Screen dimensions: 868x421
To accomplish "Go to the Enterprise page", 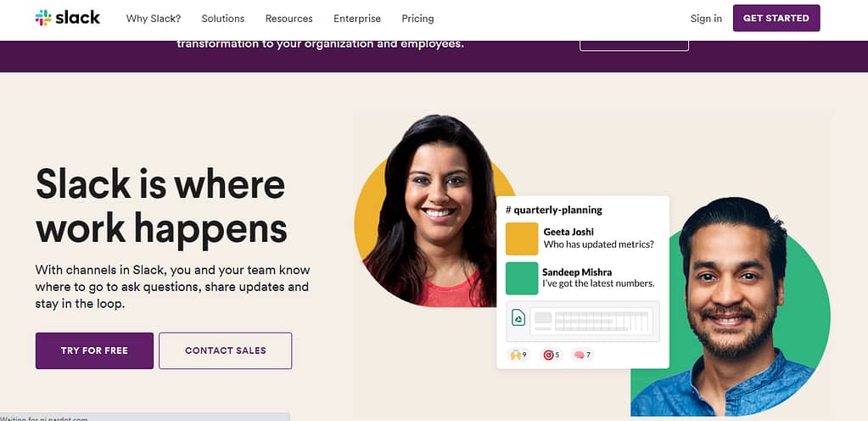I will pyautogui.click(x=357, y=19).
